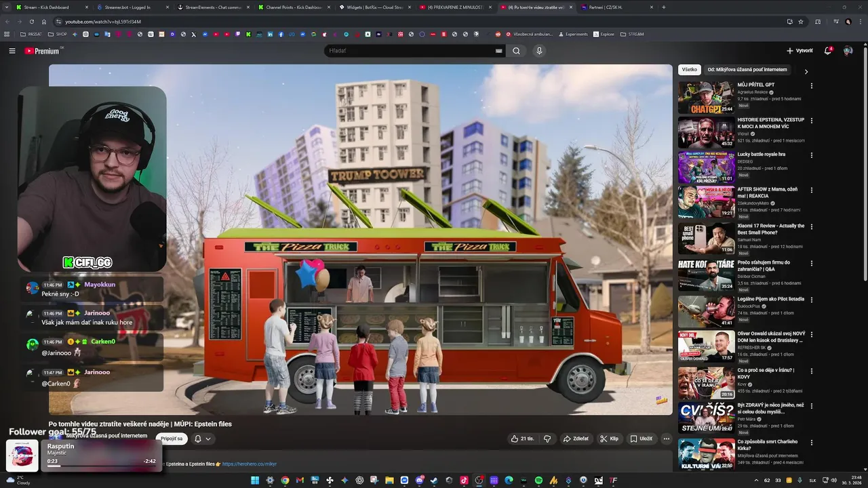Open Legálne Pijem ako Pilot lietadla thumbnail
The image size is (868, 488).
(706, 311)
